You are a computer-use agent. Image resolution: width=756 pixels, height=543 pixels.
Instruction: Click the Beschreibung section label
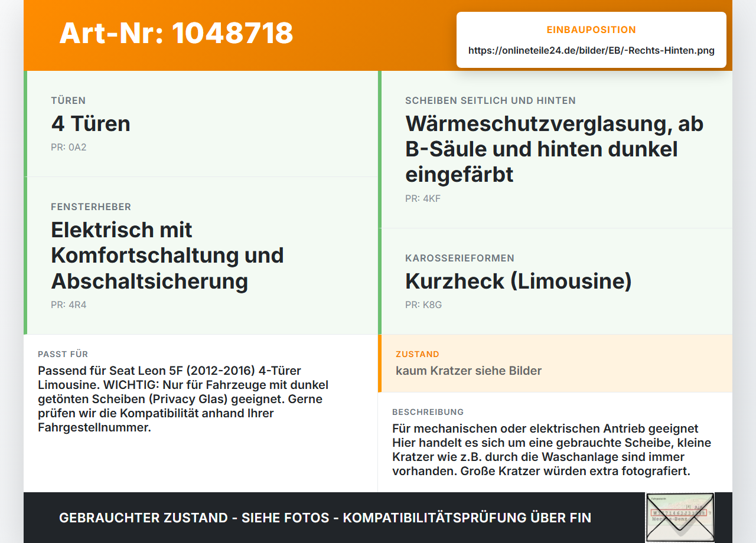pyautogui.click(x=428, y=412)
